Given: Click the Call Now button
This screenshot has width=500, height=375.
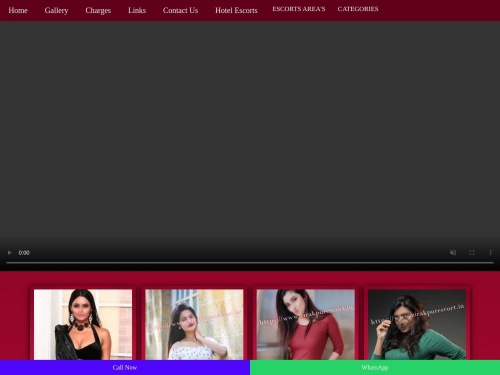Looking at the screenshot, I should pos(125,367).
